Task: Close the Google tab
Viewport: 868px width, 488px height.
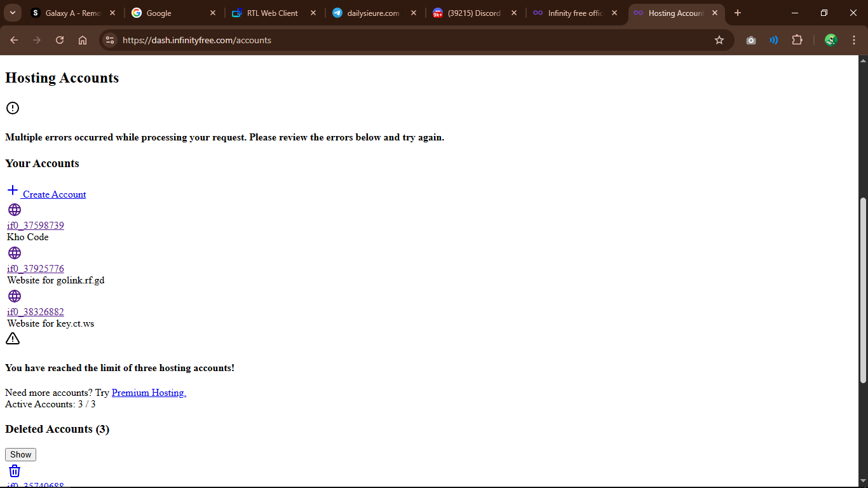Action: tap(213, 13)
